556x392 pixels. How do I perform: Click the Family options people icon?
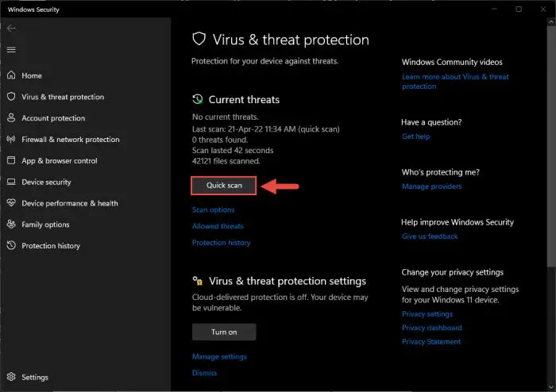(x=11, y=224)
